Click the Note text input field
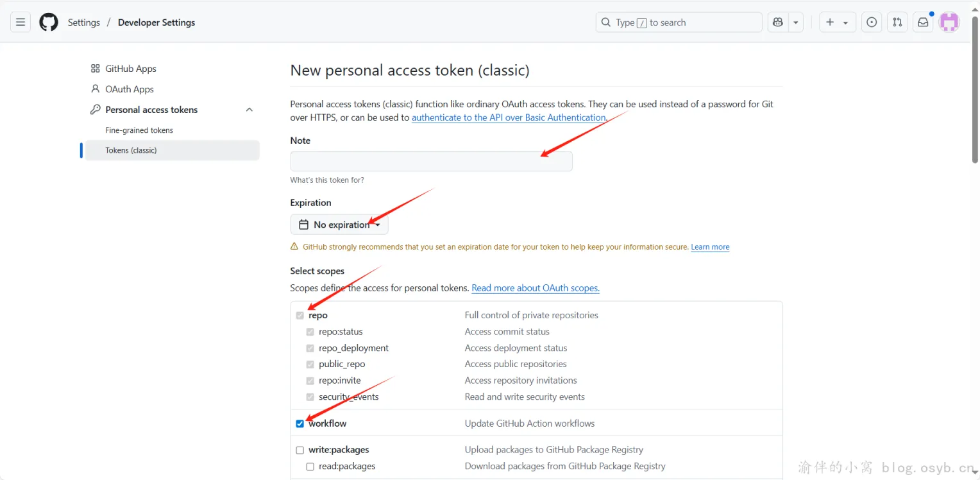 coord(431,161)
